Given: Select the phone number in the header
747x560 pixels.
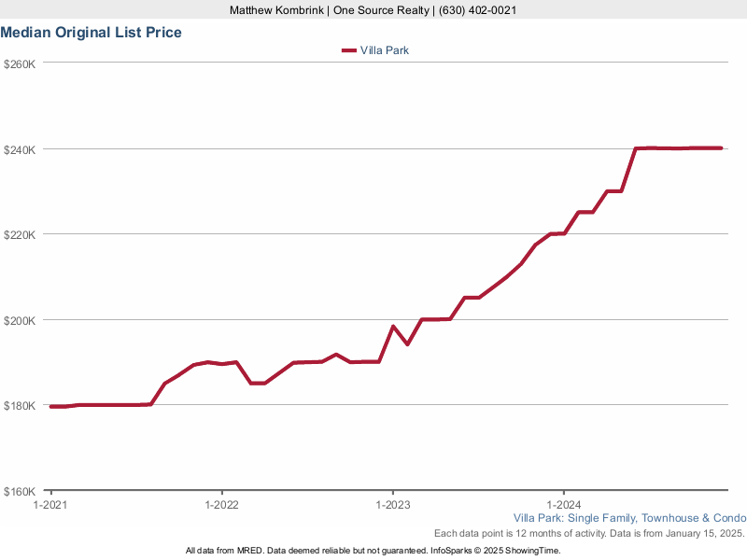Looking at the screenshot, I should 477,10.
